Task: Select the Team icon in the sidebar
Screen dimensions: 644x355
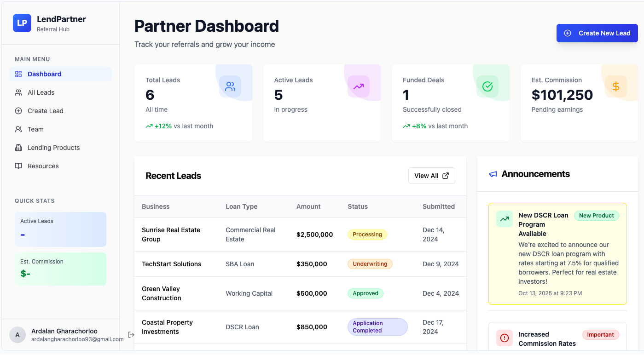Action: [x=17, y=129]
